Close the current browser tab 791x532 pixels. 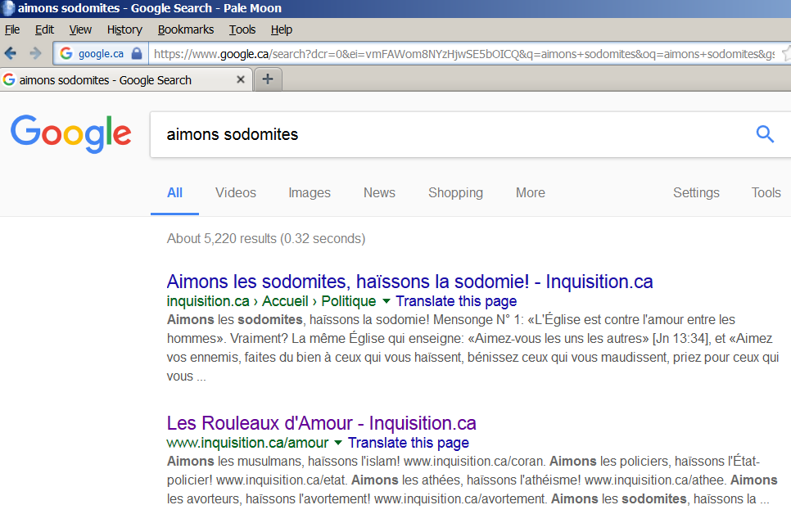point(240,79)
